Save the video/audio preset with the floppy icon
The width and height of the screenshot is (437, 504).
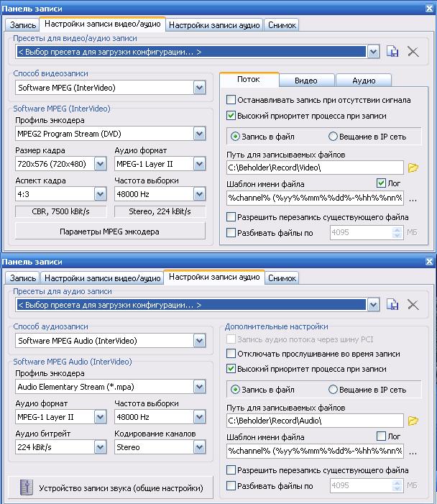tap(392, 51)
